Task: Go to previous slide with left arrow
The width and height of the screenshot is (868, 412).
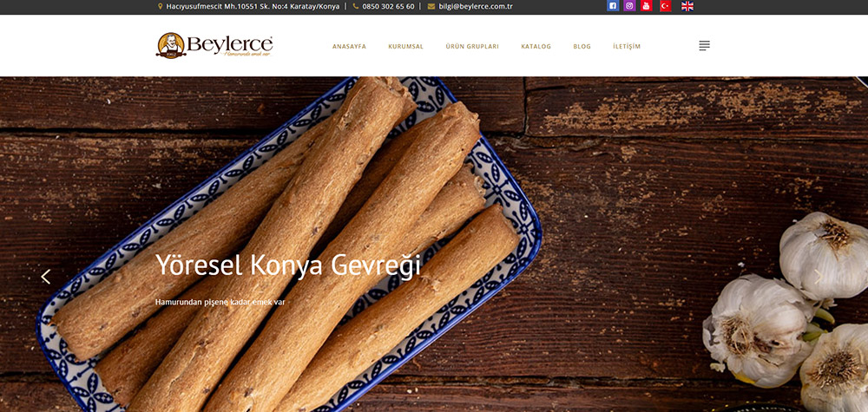Action: [x=45, y=277]
